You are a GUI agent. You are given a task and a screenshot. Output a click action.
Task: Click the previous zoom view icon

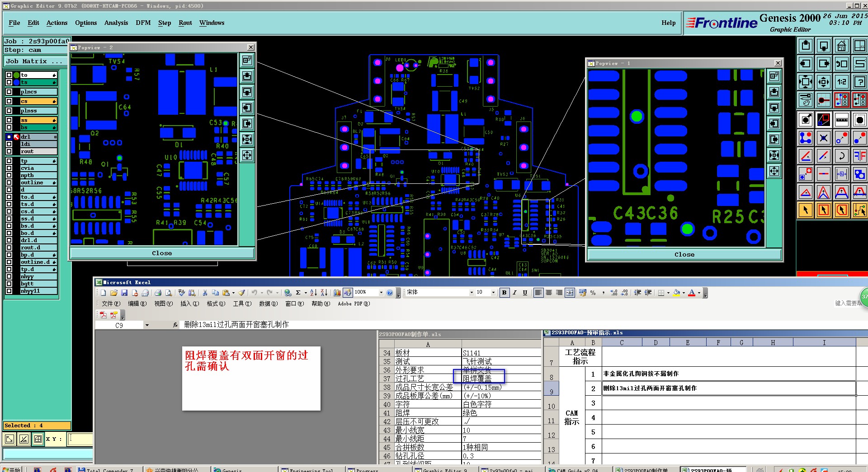[842, 64]
